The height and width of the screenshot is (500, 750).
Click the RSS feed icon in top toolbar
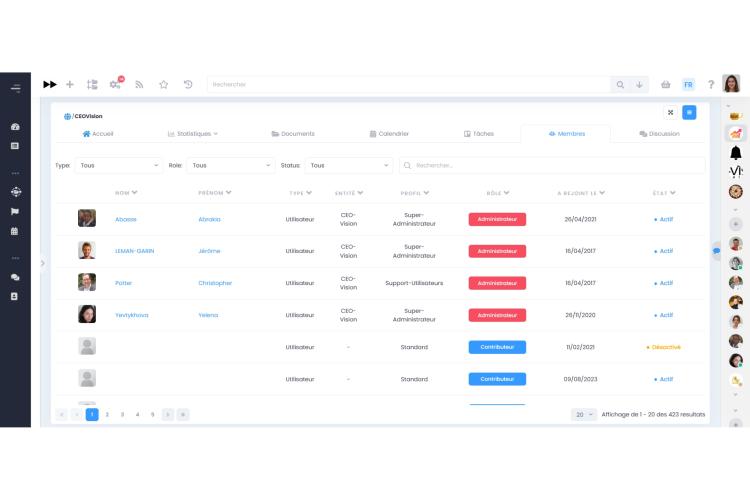(x=140, y=85)
